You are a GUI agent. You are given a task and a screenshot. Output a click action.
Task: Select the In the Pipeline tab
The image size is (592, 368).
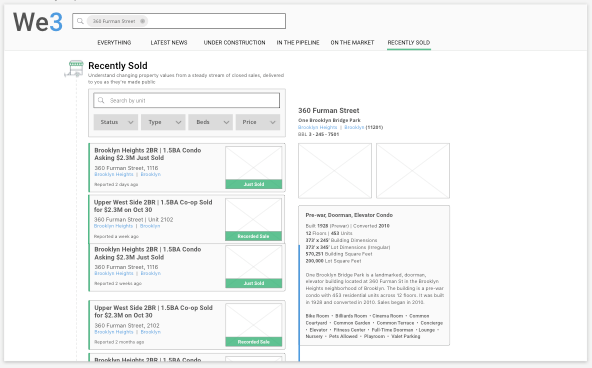coord(298,43)
